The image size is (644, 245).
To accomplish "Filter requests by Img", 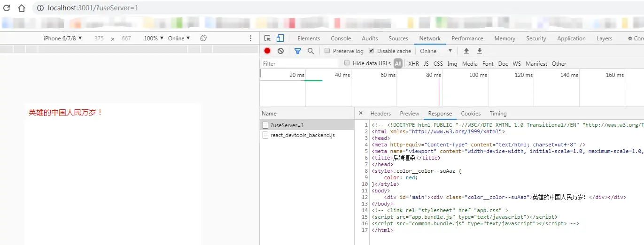I will (x=452, y=63).
